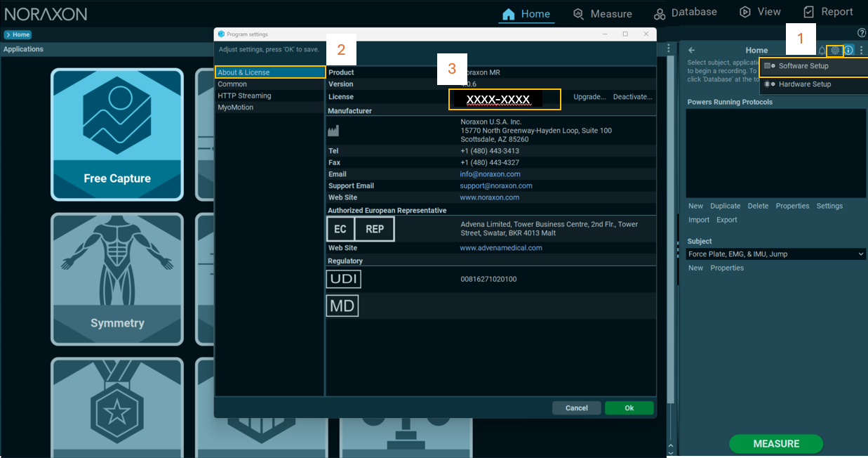This screenshot has width=868, height=458.
Task: Minimize the Program settings window
Action: pyautogui.click(x=606, y=34)
